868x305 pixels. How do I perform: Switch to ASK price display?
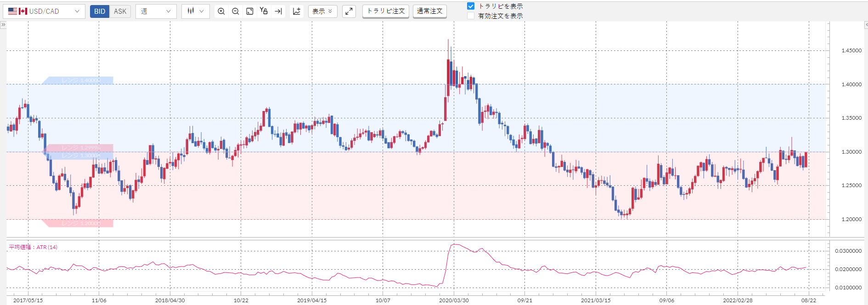coord(120,11)
